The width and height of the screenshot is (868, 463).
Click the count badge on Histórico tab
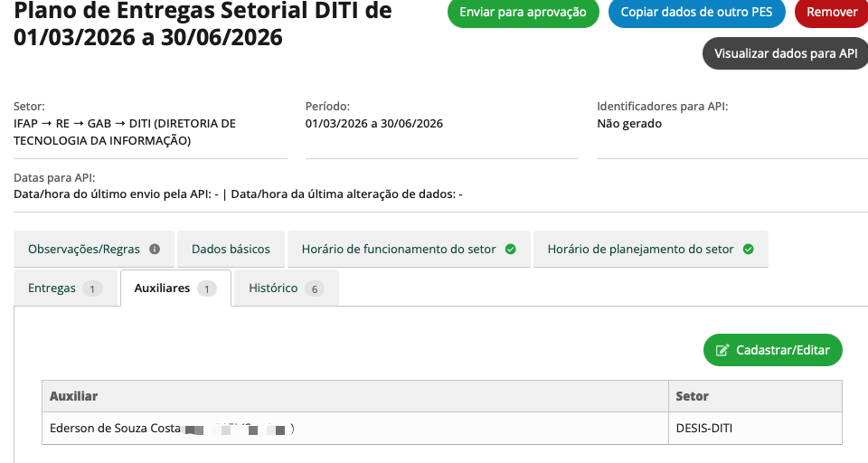315,288
